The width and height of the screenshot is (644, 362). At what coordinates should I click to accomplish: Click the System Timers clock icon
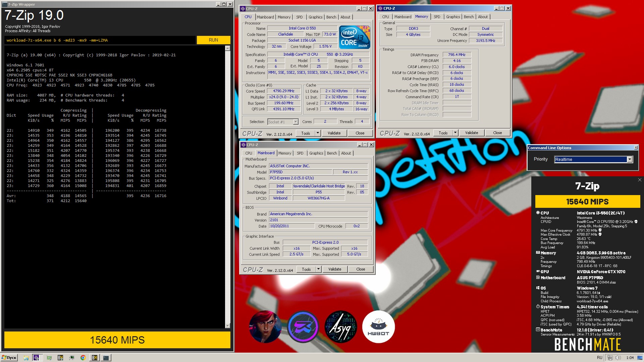tap(538, 307)
